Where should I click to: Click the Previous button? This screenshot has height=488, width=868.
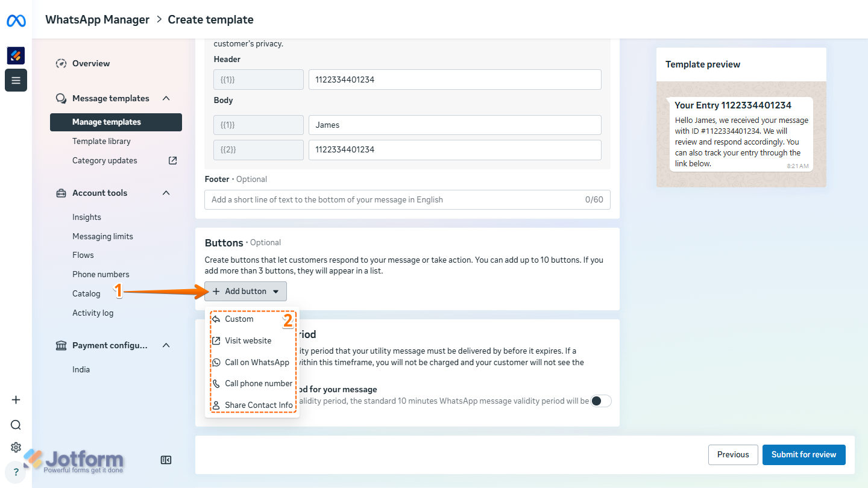(x=733, y=455)
